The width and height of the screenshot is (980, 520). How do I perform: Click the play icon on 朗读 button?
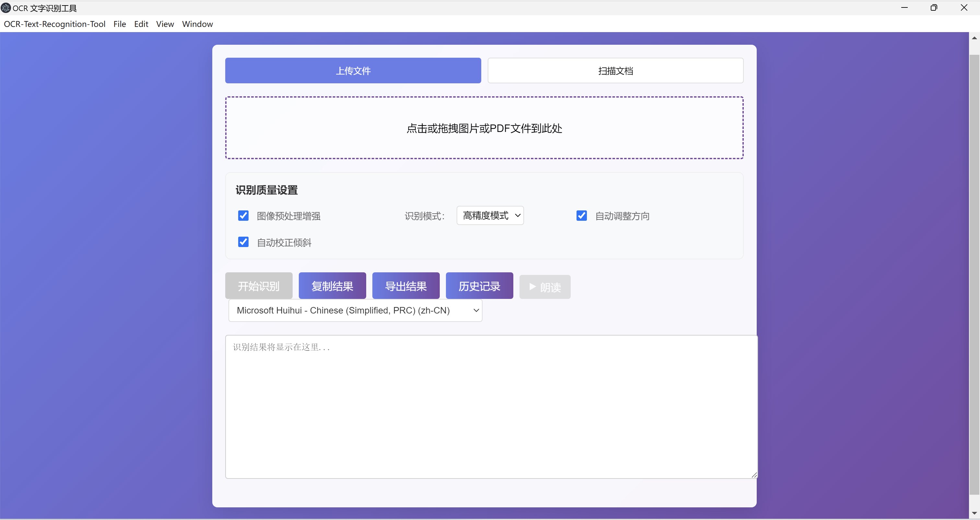tap(532, 286)
